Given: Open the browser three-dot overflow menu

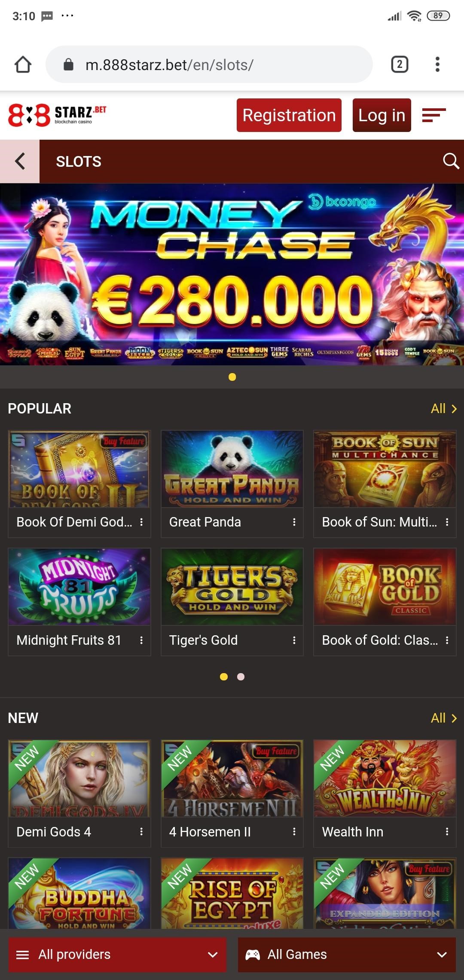Looking at the screenshot, I should coord(437,64).
